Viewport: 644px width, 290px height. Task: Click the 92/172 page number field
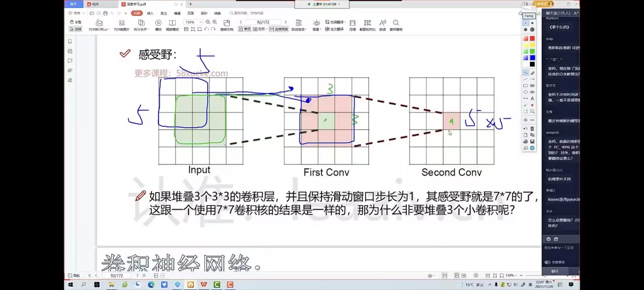click(263, 22)
